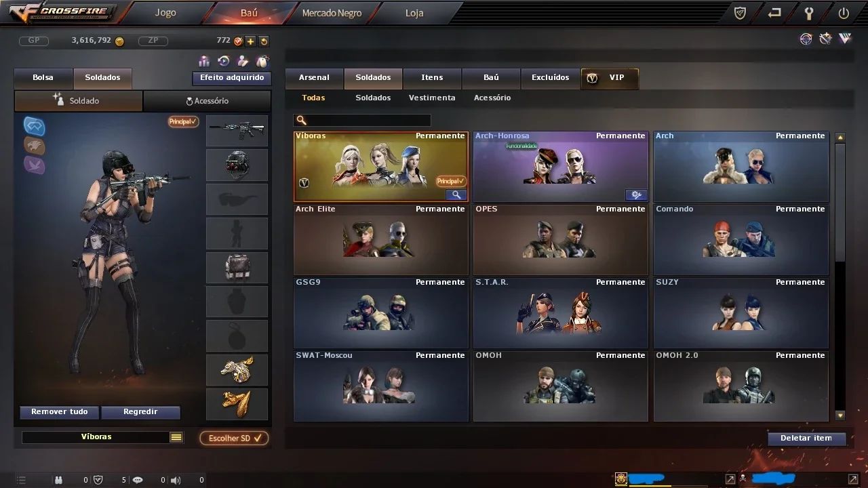Select the purple bird emblem beside the character
Image resolution: width=868 pixels, height=488 pixels.
tap(35, 165)
